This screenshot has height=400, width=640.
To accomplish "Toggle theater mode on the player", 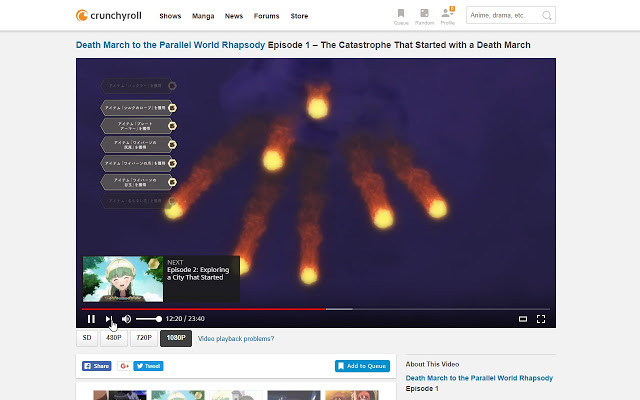I will (x=522, y=319).
